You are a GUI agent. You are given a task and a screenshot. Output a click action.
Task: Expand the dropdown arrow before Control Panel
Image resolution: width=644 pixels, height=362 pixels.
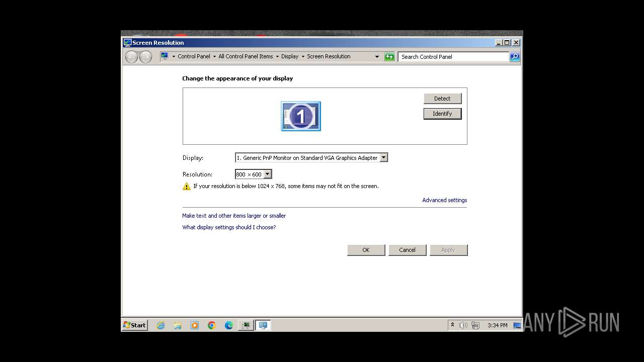[x=174, y=57]
